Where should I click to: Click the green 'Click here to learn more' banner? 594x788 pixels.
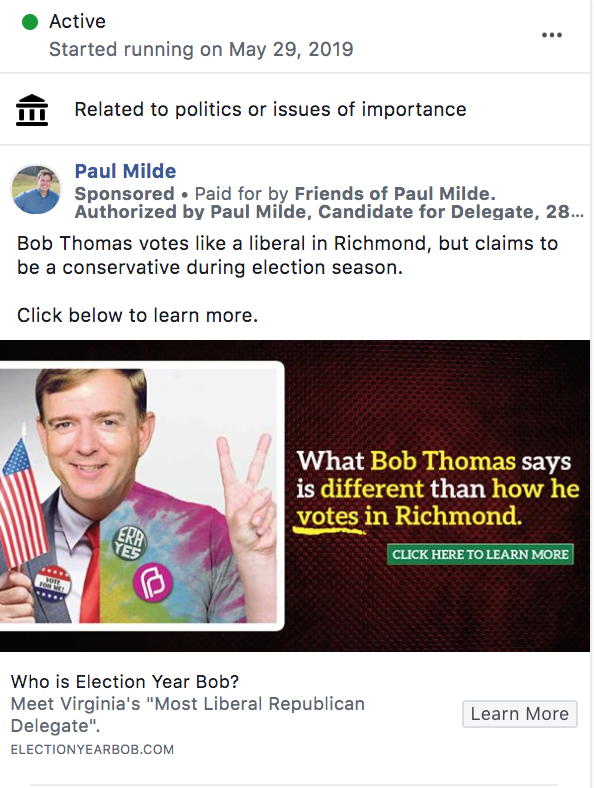480,554
